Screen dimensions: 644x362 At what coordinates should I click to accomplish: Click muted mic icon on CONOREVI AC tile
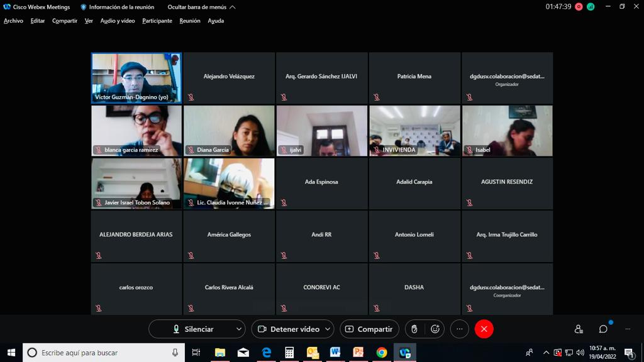tap(284, 308)
